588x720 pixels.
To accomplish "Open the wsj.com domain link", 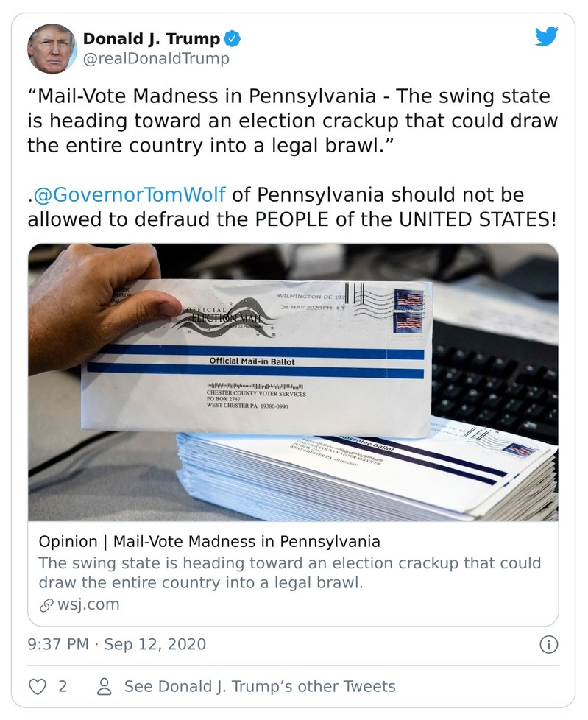I will (x=88, y=604).
